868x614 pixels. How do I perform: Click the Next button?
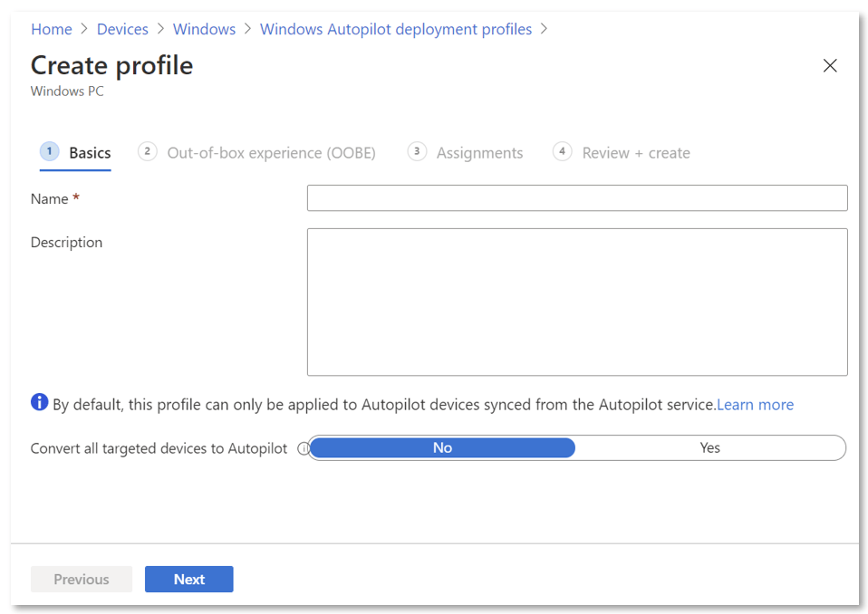[x=189, y=580]
